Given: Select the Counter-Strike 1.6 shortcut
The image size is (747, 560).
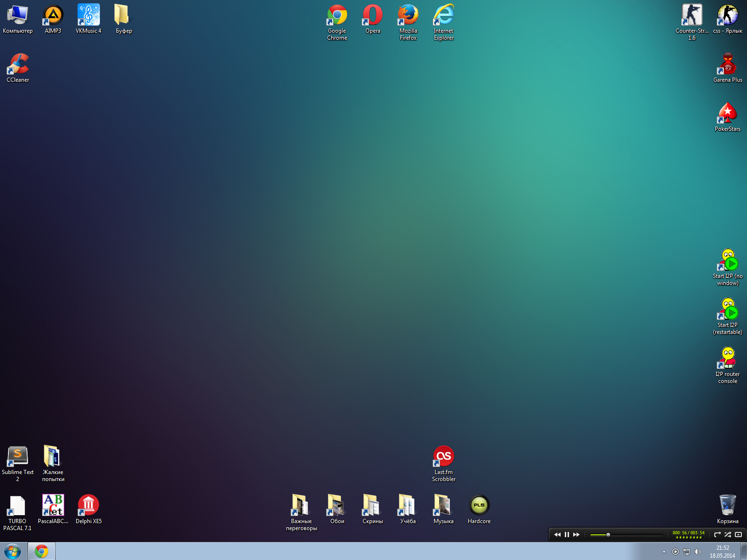Looking at the screenshot, I should (x=692, y=22).
